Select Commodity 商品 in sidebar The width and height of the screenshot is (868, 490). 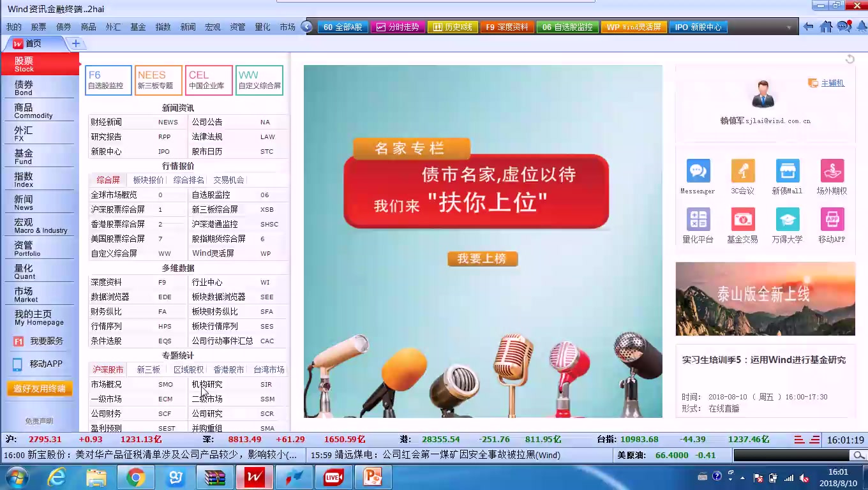(39, 111)
